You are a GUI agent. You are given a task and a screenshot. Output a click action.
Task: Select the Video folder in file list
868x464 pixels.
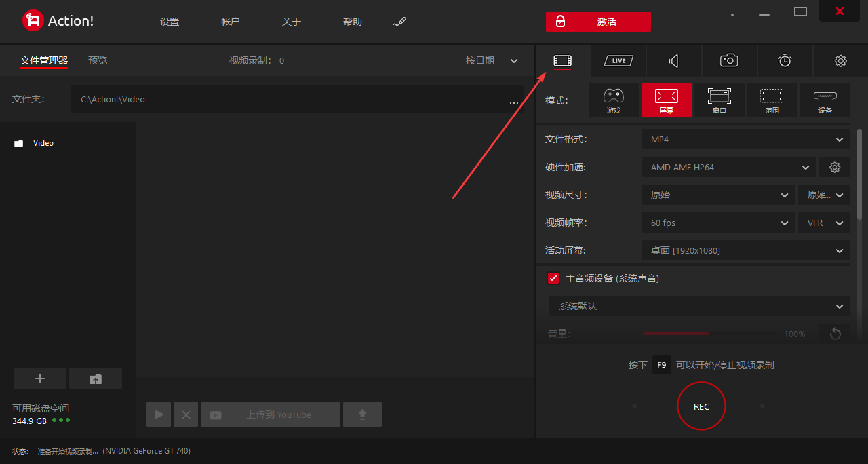[43, 143]
